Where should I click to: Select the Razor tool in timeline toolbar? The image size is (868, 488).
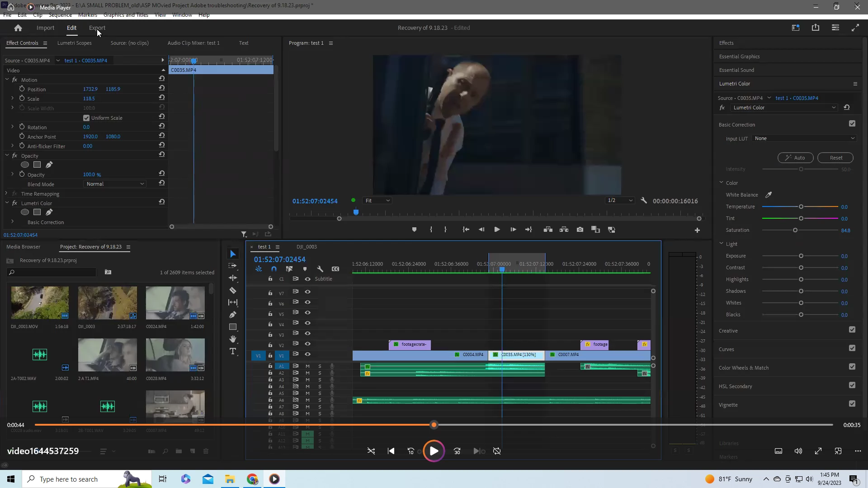click(233, 291)
